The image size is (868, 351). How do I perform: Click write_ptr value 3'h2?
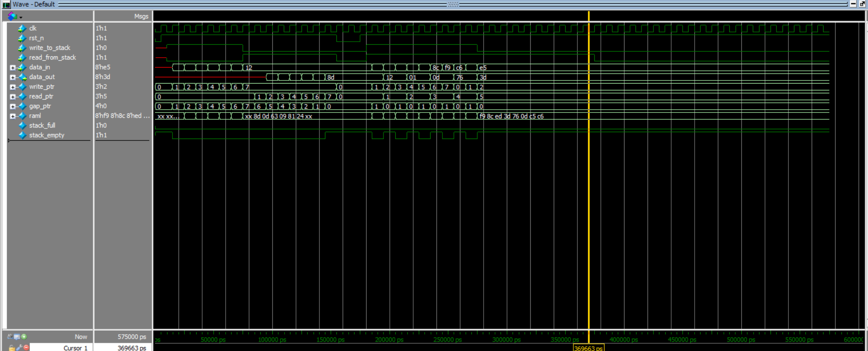coord(101,87)
